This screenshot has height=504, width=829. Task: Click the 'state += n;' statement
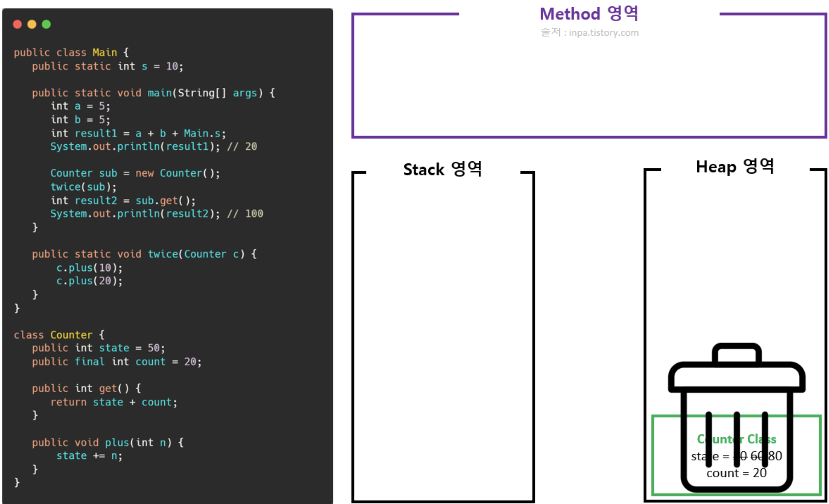pos(89,456)
